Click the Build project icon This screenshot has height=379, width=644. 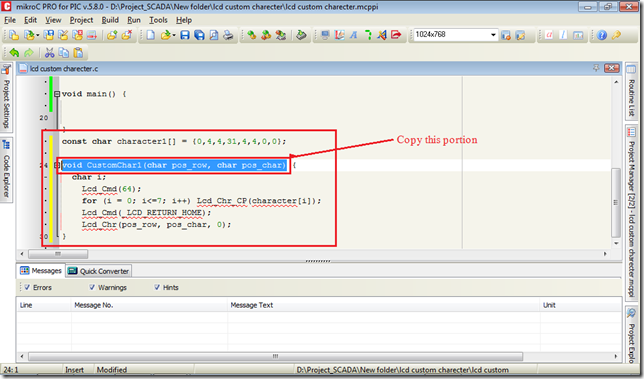pos(251,35)
